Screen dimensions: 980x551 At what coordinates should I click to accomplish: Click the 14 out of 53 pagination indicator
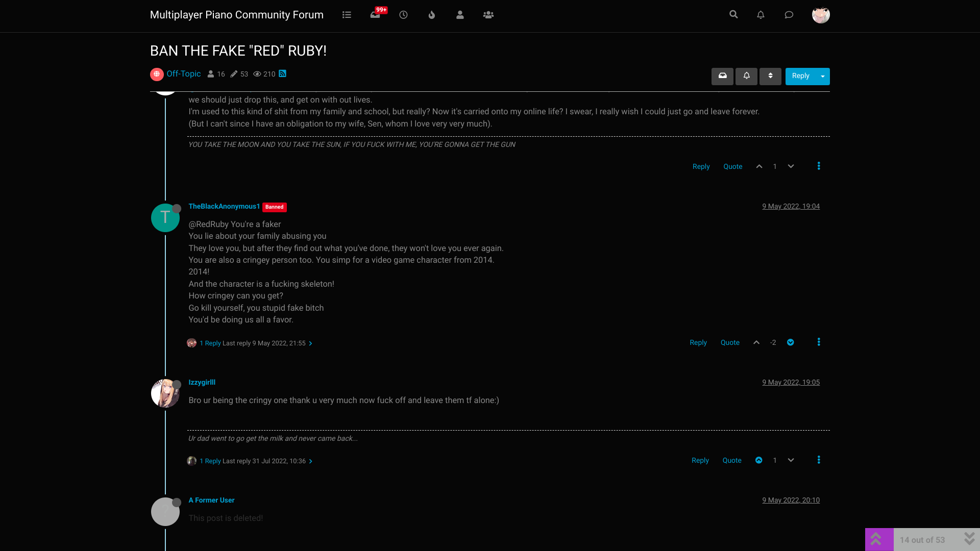click(922, 540)
